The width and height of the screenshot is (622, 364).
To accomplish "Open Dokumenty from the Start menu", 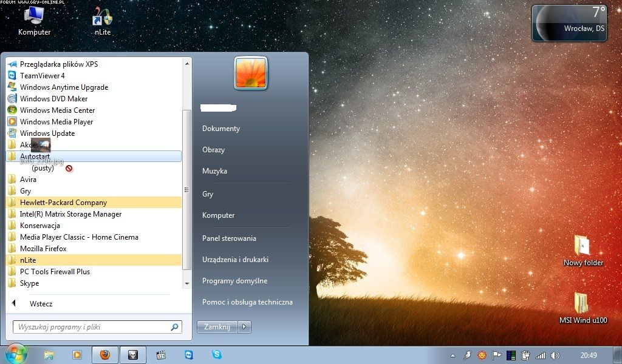I will 221,129.
